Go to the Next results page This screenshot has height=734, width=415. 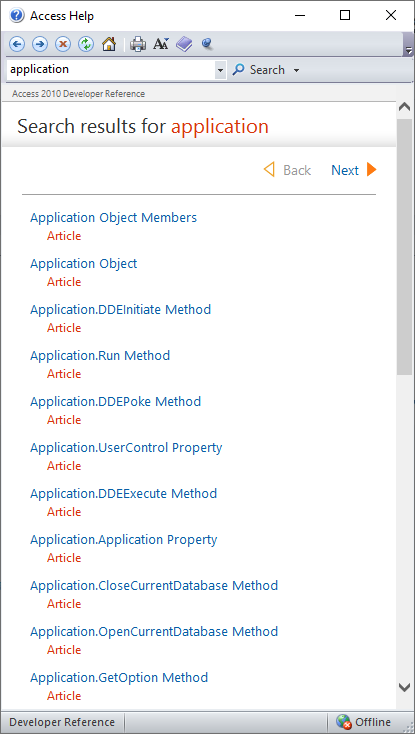345,170
